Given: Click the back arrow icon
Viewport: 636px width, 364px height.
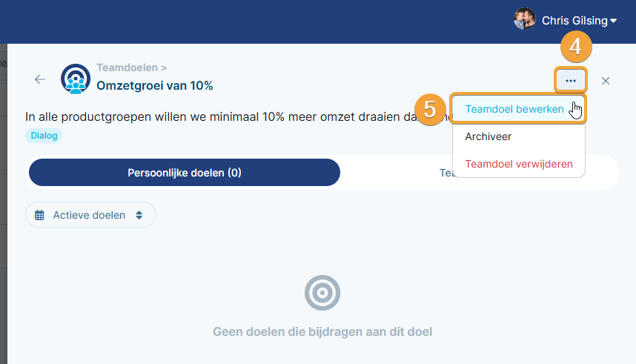Looking at the screenshot, I should 40,79.
